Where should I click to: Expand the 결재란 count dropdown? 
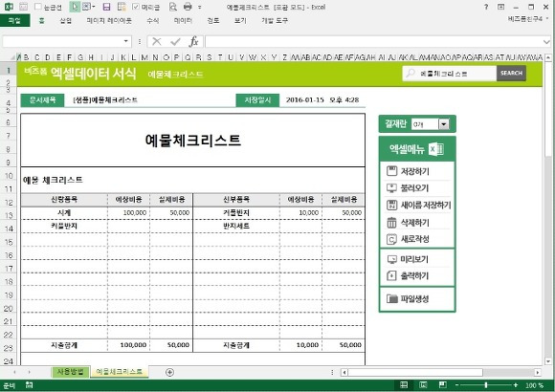point(443,124)
